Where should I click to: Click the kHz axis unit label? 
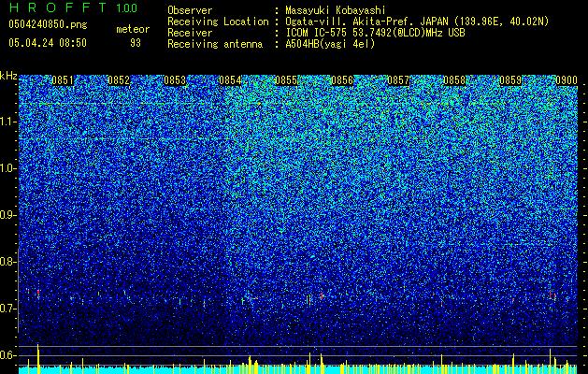click(x=8, y=76)
